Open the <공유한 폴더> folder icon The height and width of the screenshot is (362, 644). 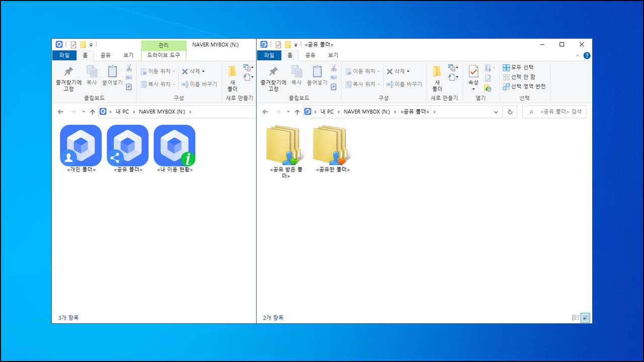coord(333,145)
